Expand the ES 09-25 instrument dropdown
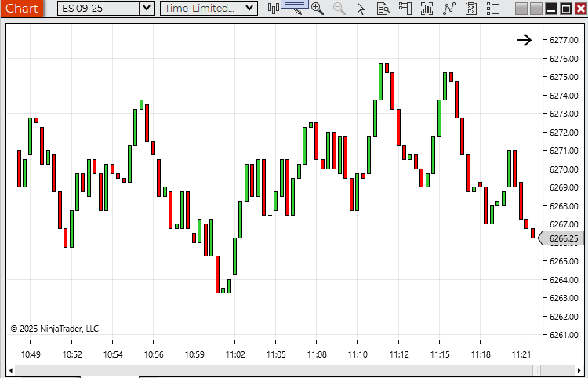The image size is (588, 378). pos(146,9)
